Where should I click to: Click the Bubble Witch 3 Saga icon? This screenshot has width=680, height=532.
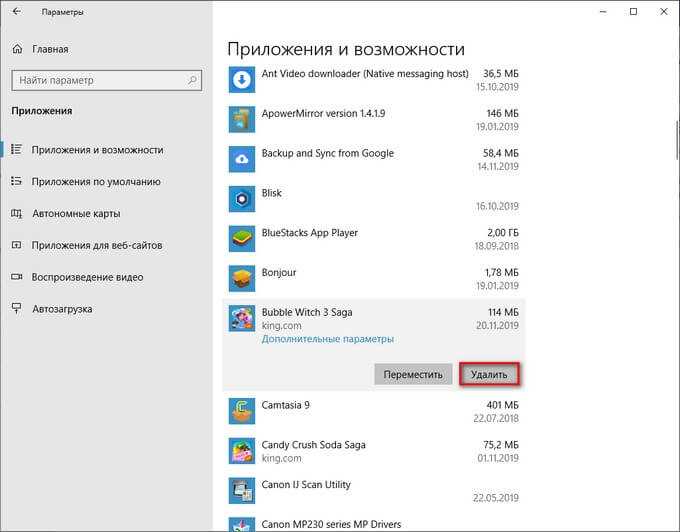(x=242, y=318)
